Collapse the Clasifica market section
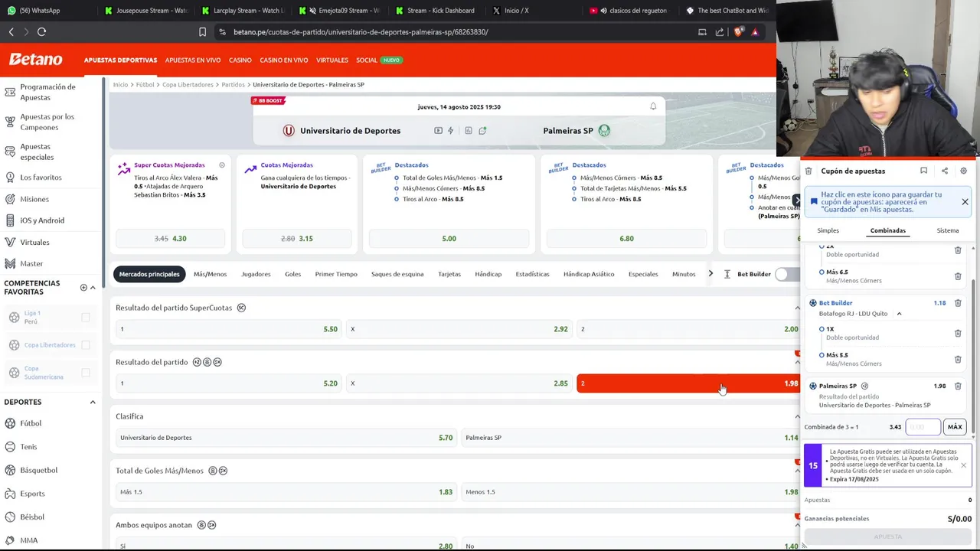The width and height of the screenshot is (980, 551). click(797, 416)
